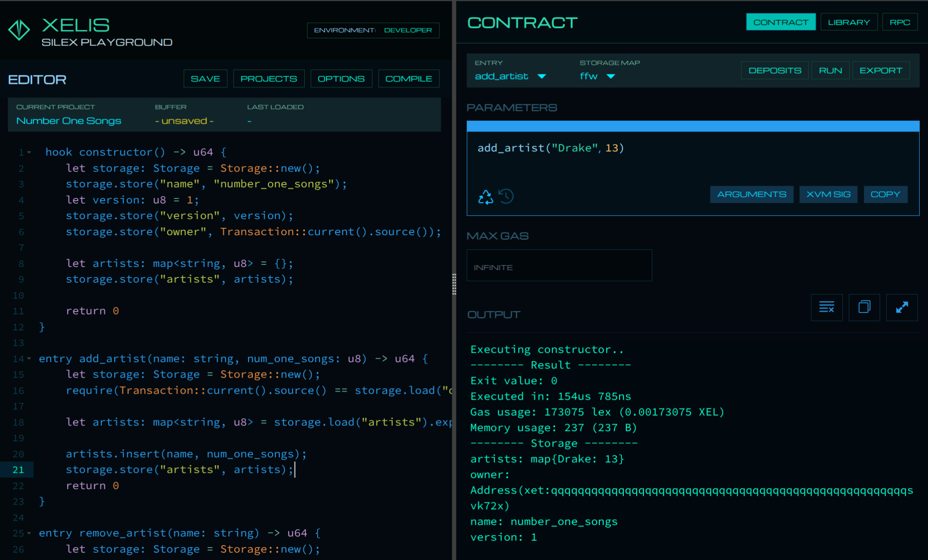Collapse the remove_artist fold at line 25
The image size is (928, 560).
29,533
